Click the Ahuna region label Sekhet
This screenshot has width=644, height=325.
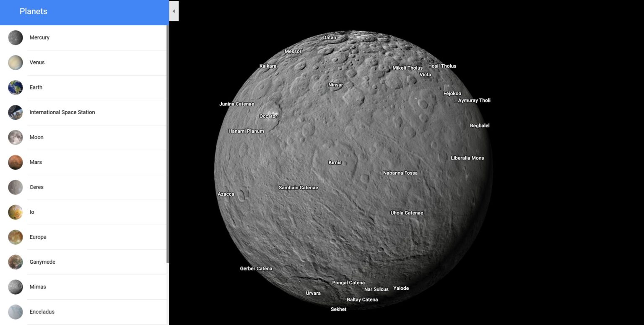click(338, 309)
